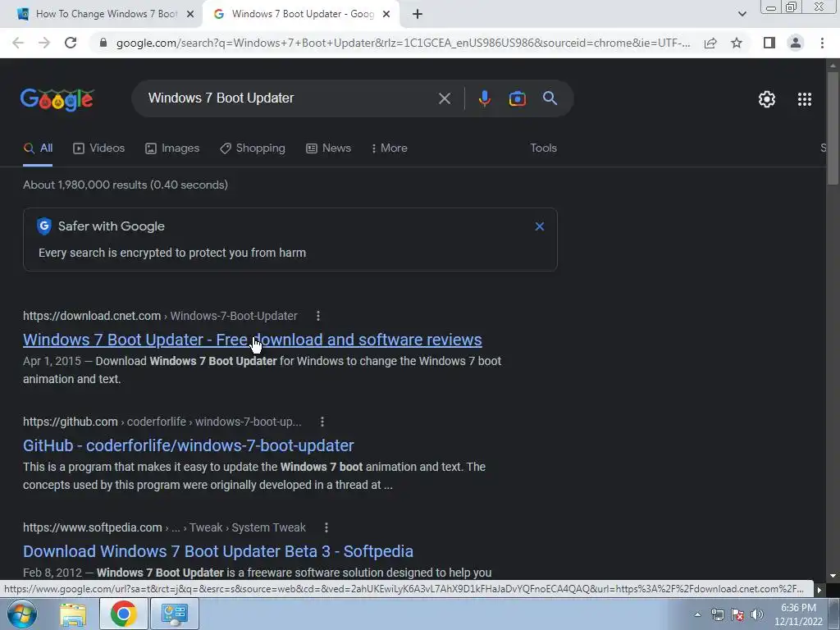Close the Windows 7 Boot Updater Google tab
Image resolution: width=840 pixels, height=630 pixels.
click(386, 15)
